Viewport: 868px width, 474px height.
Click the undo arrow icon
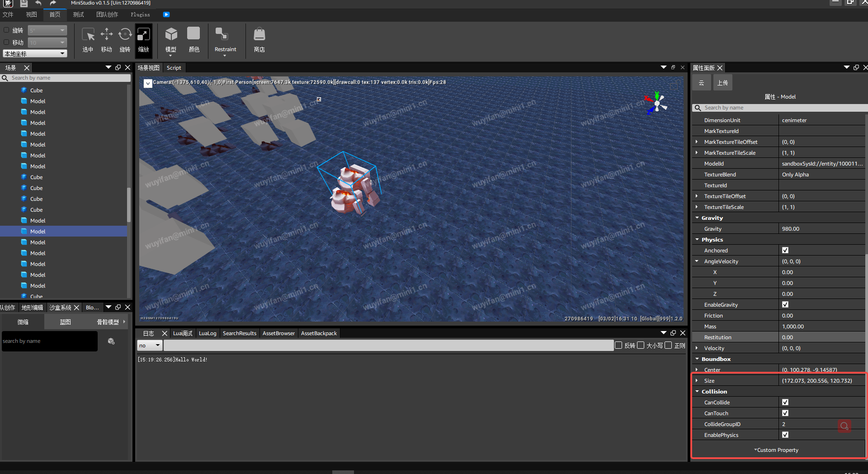38,3
